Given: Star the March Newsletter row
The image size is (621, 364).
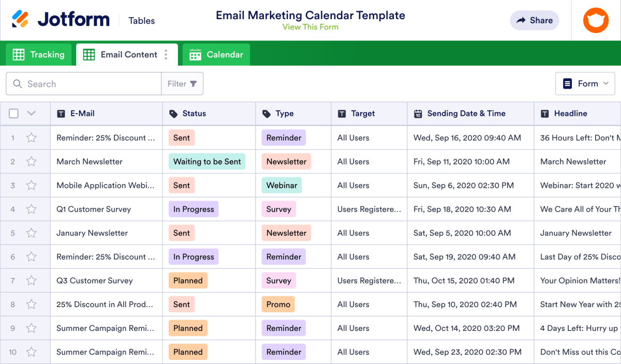Looking at the screenshot, I should tap(31, 161).
